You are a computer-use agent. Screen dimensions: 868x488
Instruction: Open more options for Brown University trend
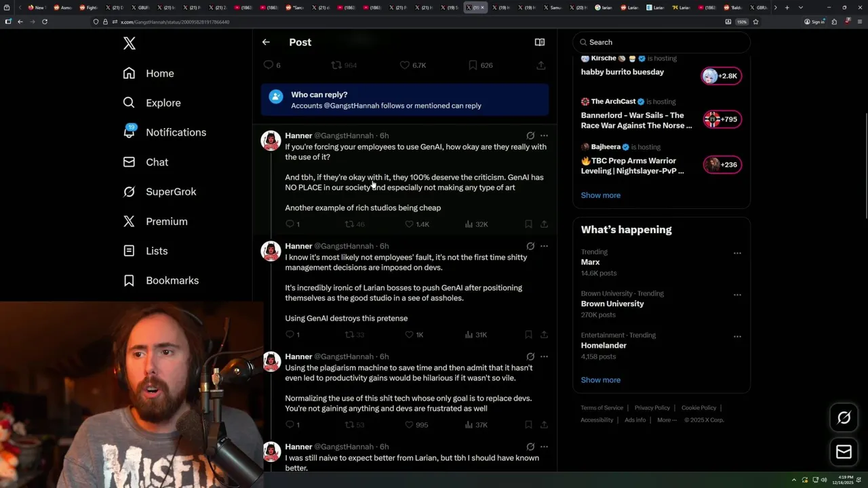tap(737, 296)
